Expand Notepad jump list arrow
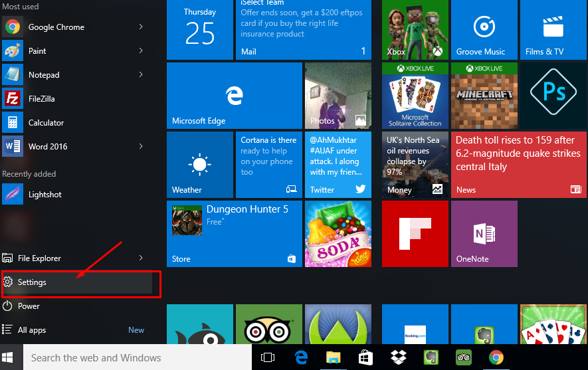588x370 pixels. [141, 74]
